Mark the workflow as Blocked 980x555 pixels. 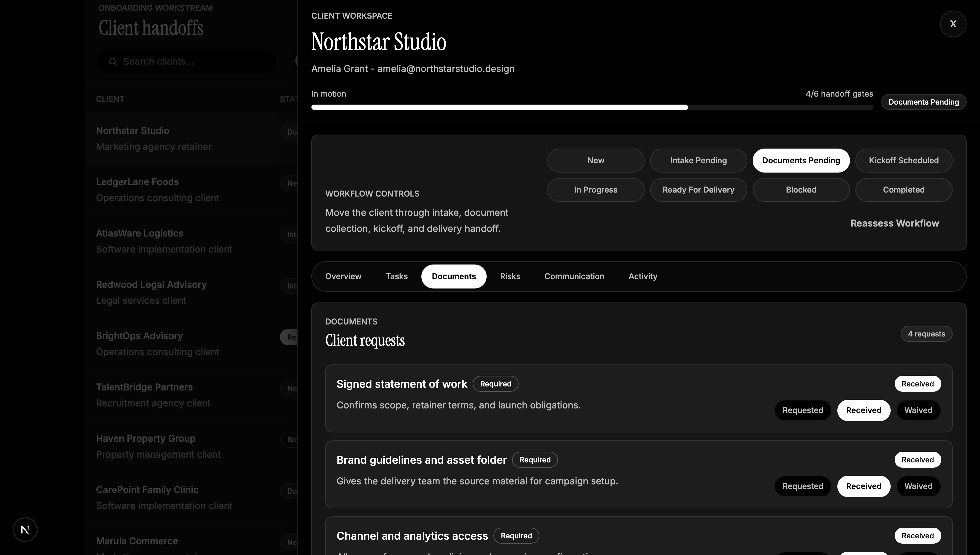click(x=801, y=190)
